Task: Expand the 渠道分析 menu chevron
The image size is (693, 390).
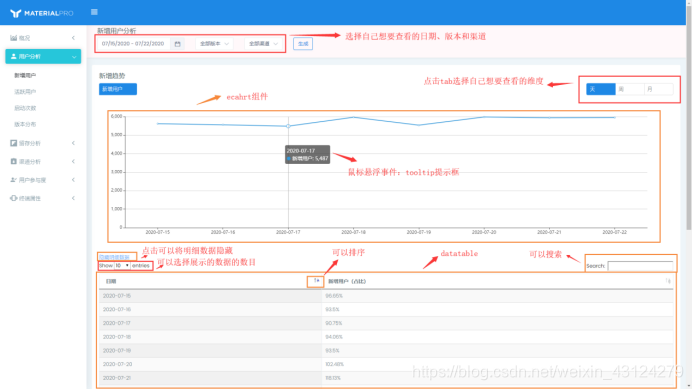Action: (x=73, y=161)
